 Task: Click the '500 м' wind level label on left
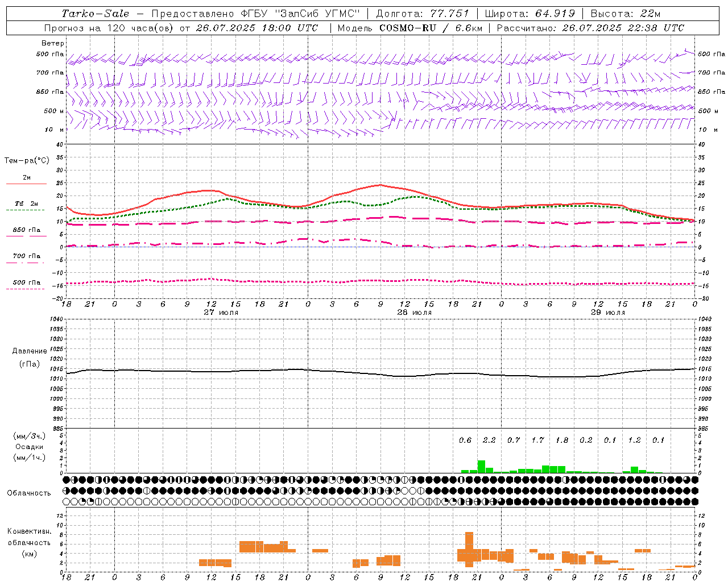54,111
